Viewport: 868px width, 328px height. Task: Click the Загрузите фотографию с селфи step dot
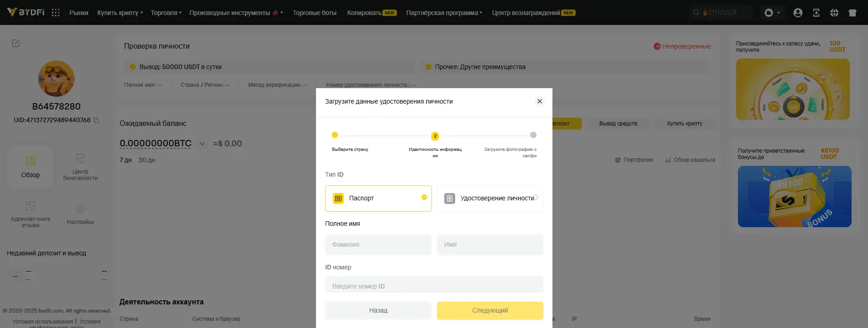coord(533,135)
